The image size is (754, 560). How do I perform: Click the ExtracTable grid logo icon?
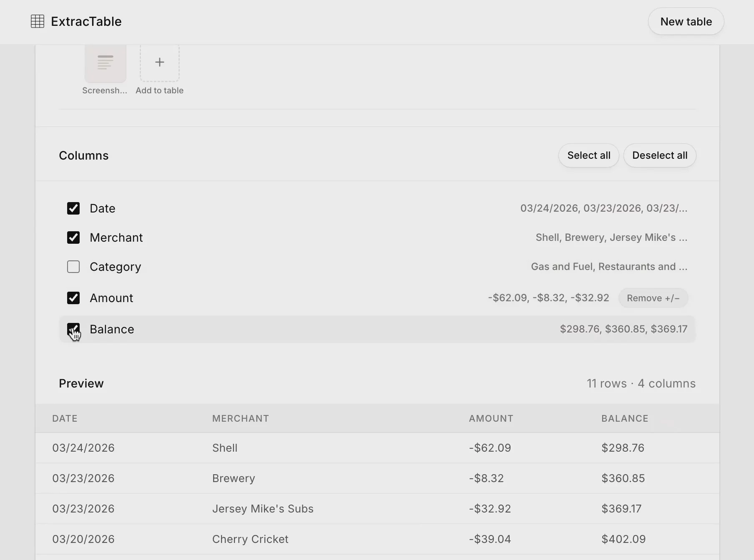[x=38, y=21]
